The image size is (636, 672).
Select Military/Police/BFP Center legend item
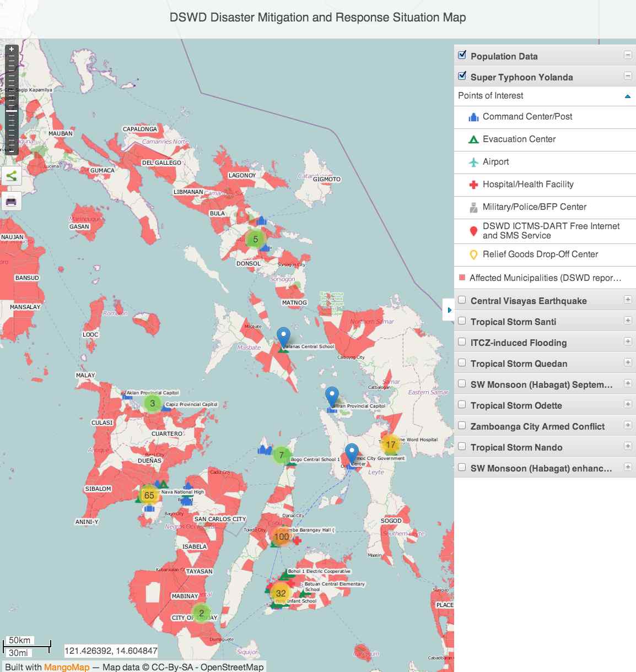tap(534, 207)
